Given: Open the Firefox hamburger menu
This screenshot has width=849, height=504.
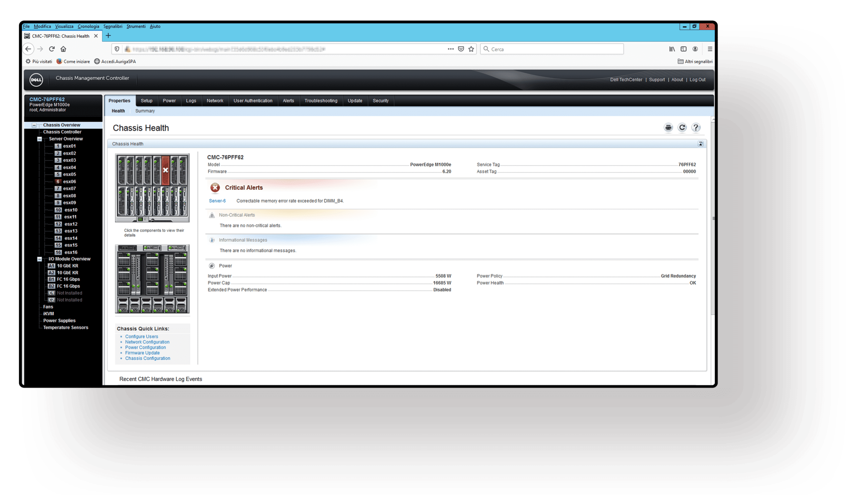Looking at the screenshot, I should point(710,49).
